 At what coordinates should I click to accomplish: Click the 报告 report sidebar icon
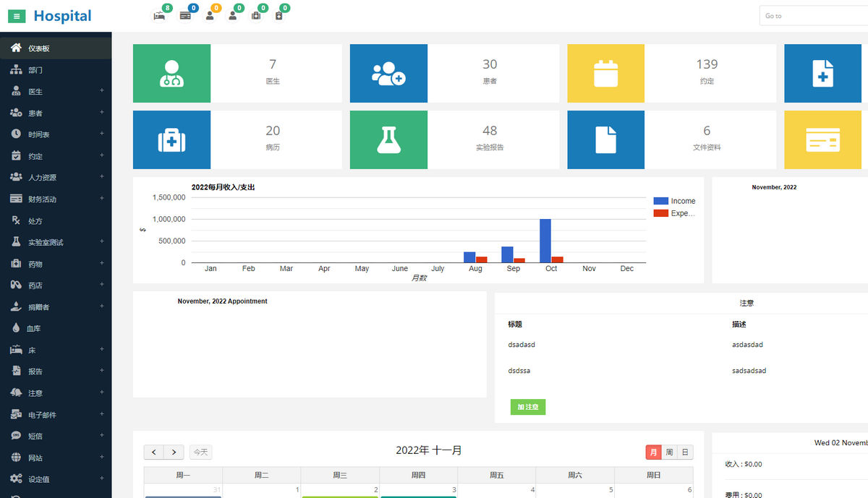(x=16, y=371)
